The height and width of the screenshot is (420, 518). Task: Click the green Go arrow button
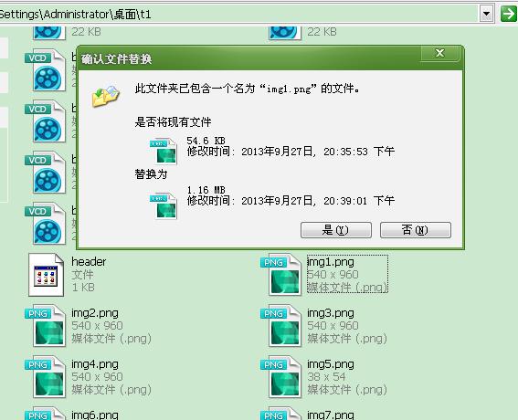[509, 15]
